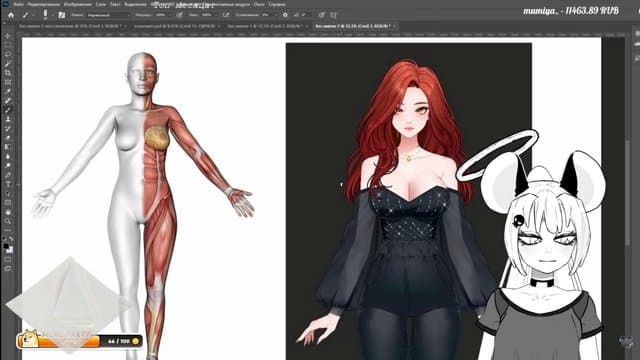Screen dimensions: 640x360
Task: Open smoothing options gear icon
Action: 285,15
